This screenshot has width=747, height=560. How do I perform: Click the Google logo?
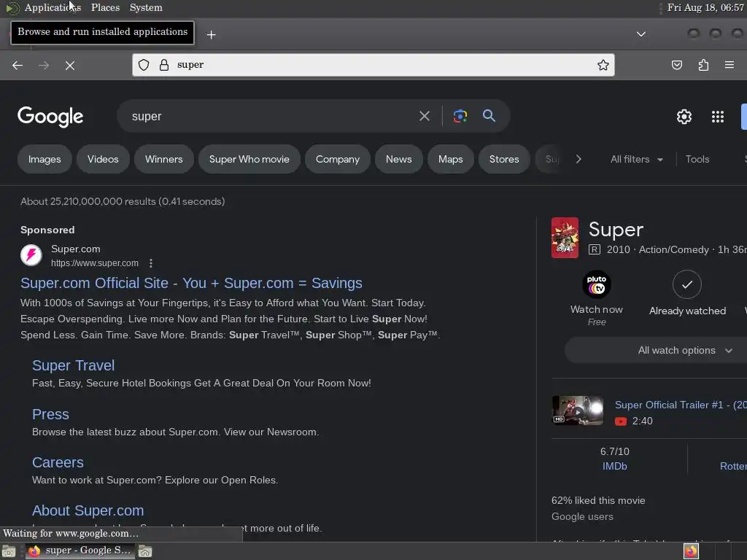50,116
